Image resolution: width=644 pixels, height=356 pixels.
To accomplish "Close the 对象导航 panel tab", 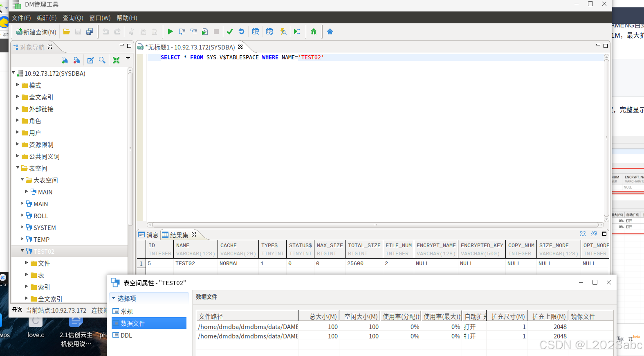I will click(50, 47).
